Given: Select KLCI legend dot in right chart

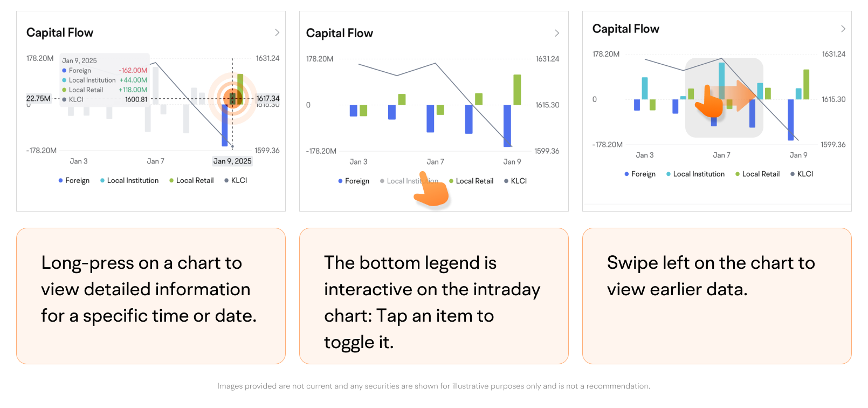Looking at the screenshot, I should [793, 174].
